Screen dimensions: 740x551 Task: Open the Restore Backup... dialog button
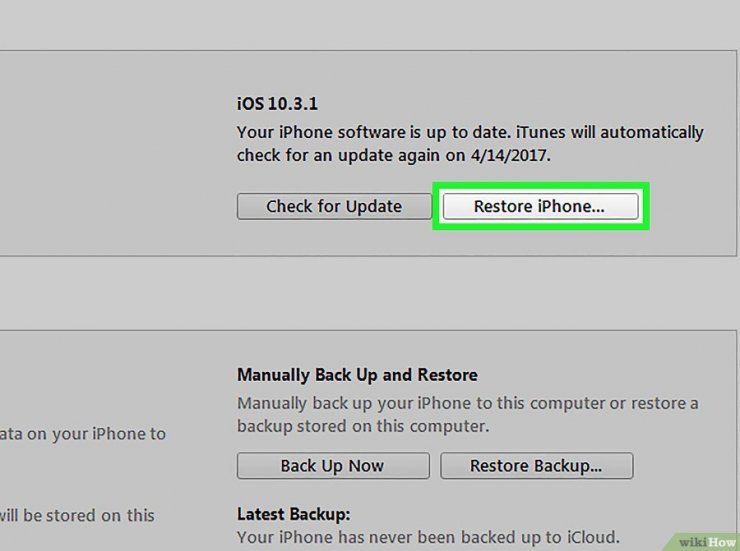point(537,466)
